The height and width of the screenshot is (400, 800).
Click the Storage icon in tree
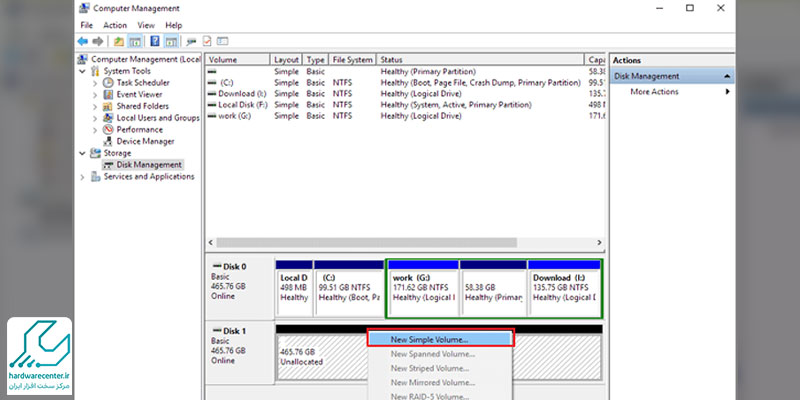coord(95,153)
